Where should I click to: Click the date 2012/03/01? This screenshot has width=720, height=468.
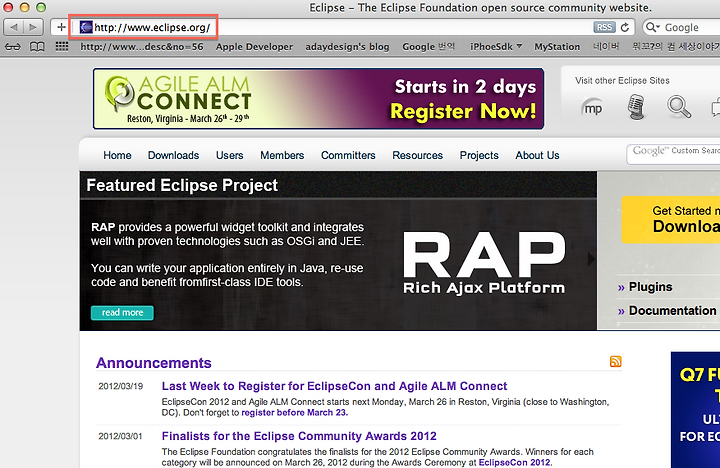[x=120, y=436]
